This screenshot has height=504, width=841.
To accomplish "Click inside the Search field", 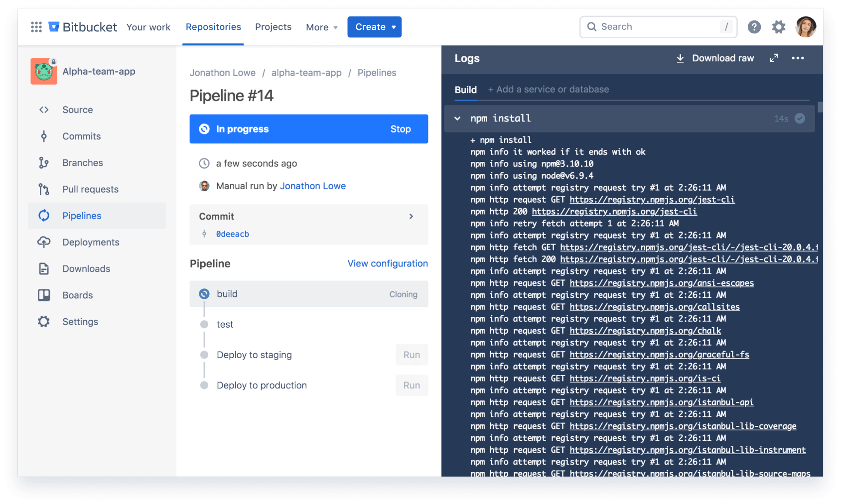I will (x=658, y=26).
